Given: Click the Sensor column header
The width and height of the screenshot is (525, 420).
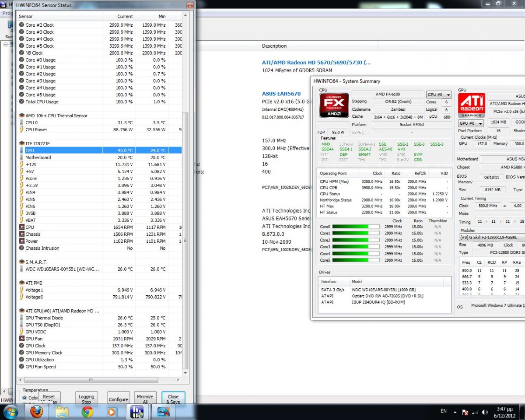Looking at the screenshot, I should click(x=59, y=17).
